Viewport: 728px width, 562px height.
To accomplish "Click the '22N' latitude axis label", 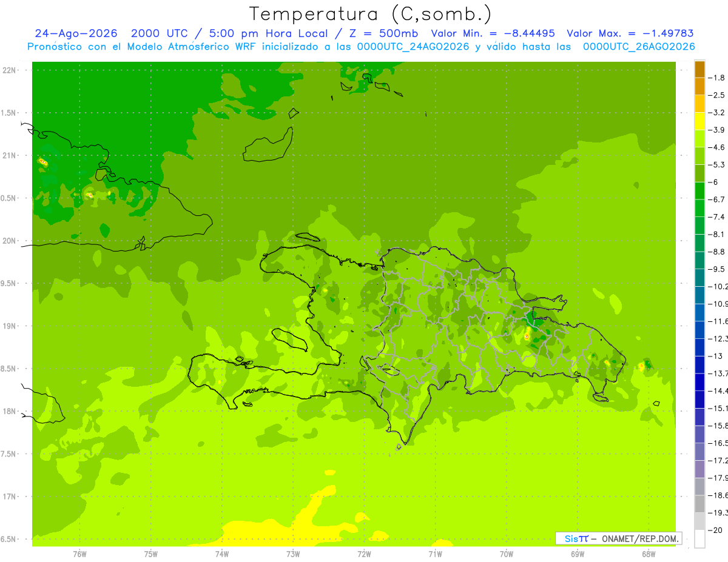I will (9, 70).
